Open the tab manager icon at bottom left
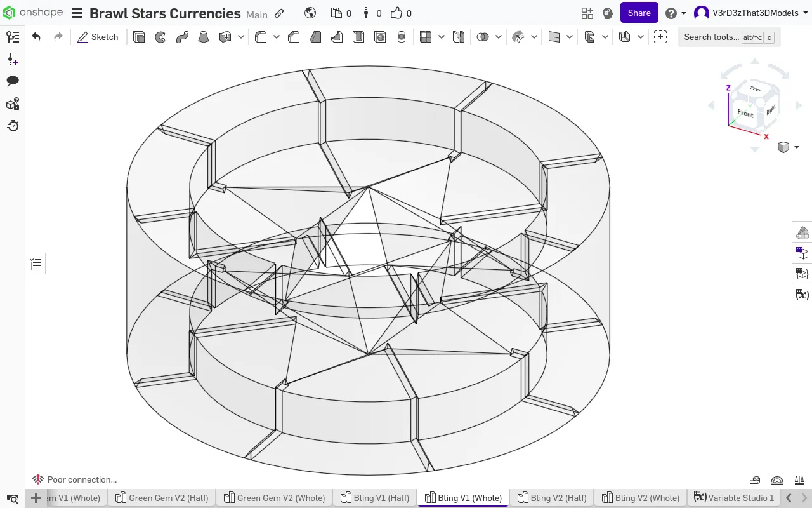 tap(13, 498)
